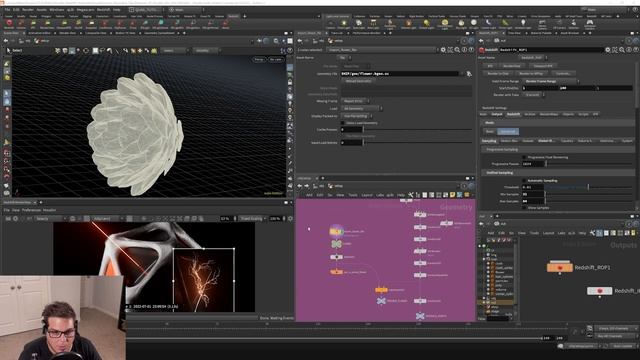Open the Redshift menu in main menu bar
The image size is (640, 360).
click(103, 9)
